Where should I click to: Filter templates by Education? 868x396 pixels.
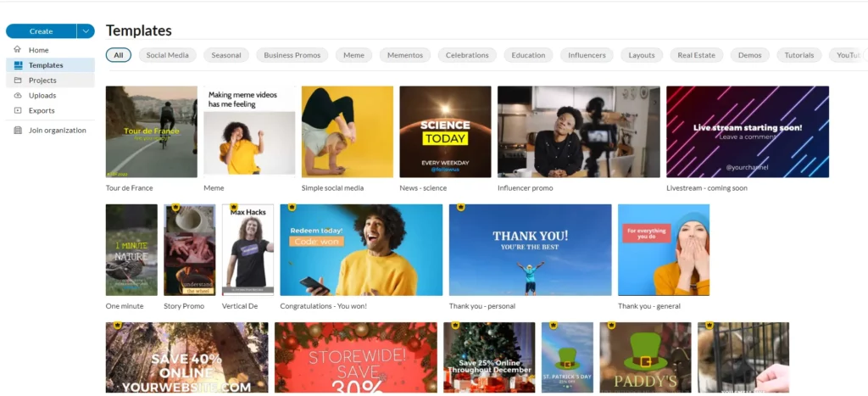coord(528,55)
